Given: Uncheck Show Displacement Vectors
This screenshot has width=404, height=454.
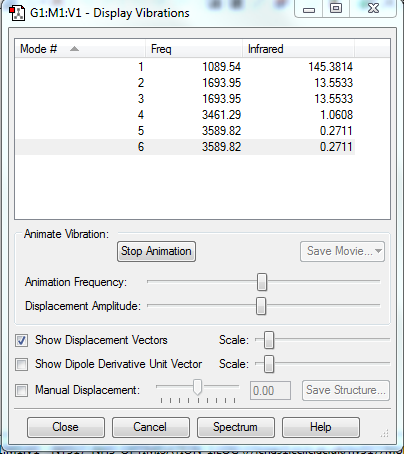Looking at the screenshot, I should (x=22, y=341).
